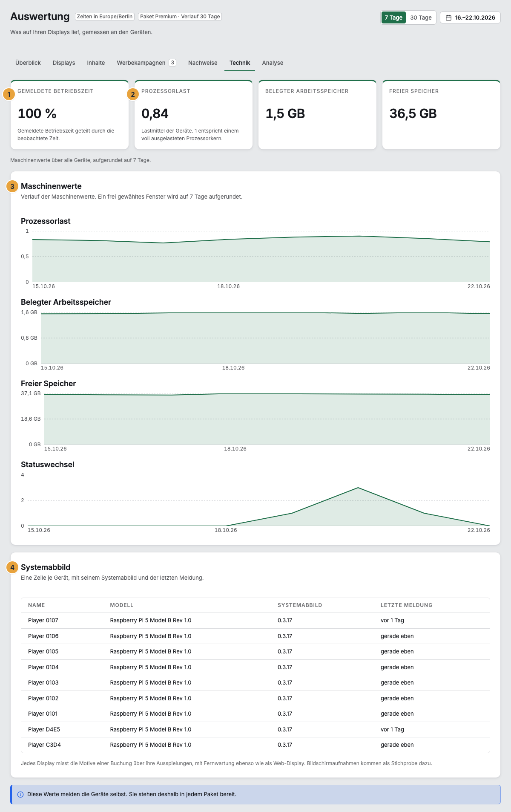Open the Analyse tab
The height and width of the screenshot is (812, 511).
point(273,63)
